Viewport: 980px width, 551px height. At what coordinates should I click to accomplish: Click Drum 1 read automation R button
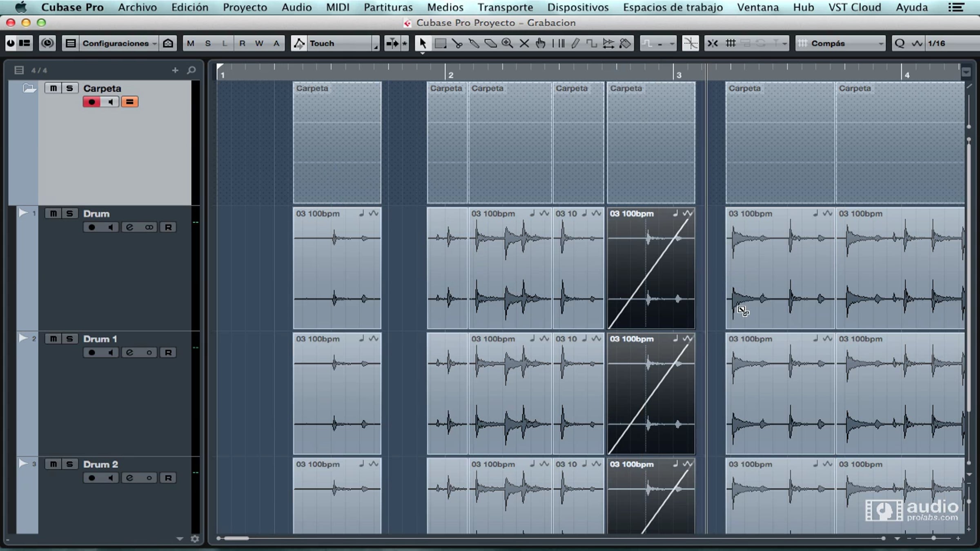168,353
